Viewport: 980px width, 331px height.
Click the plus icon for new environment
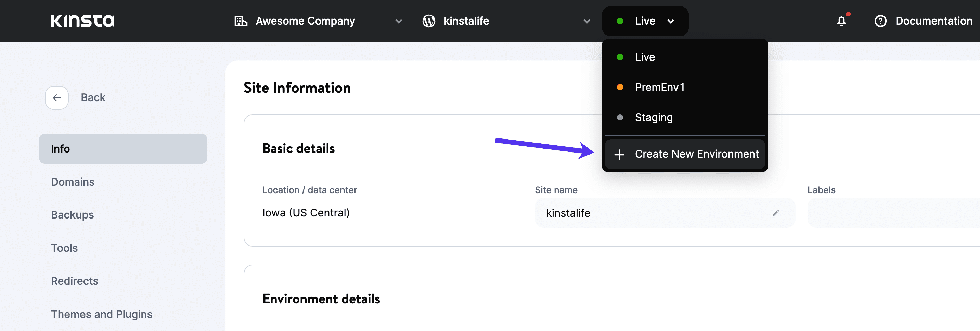[619, 154]
